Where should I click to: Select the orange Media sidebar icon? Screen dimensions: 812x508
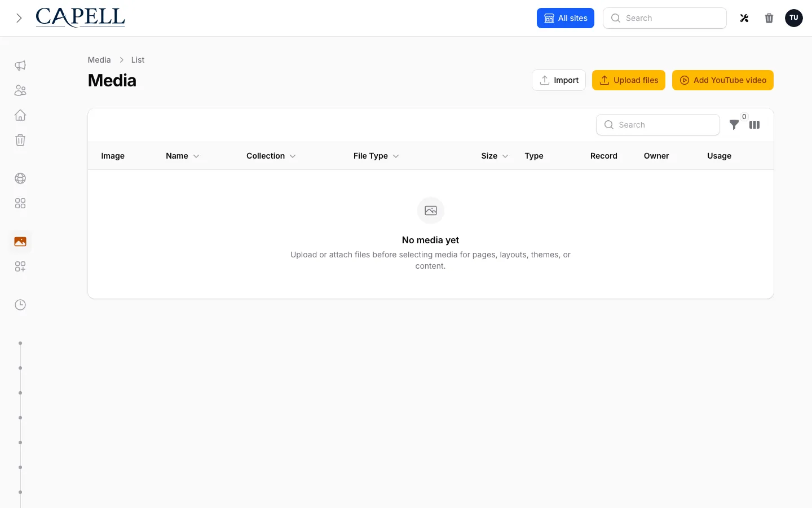20,242
